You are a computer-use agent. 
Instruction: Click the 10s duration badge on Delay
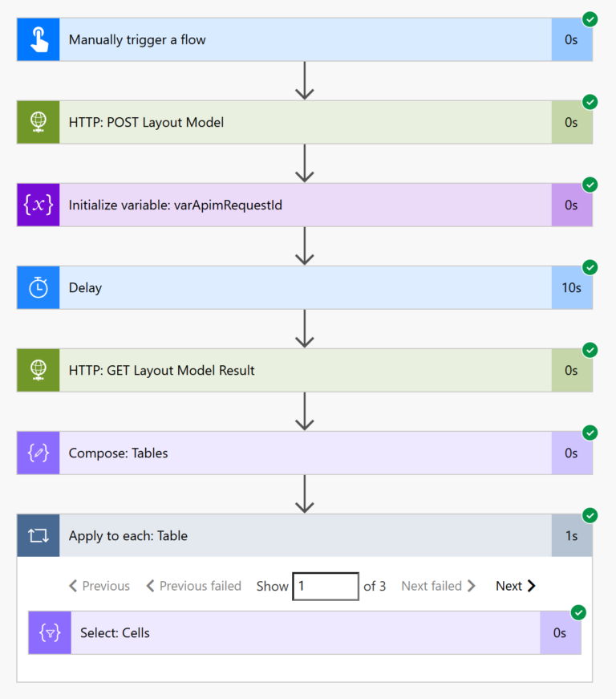coord(571,287)
